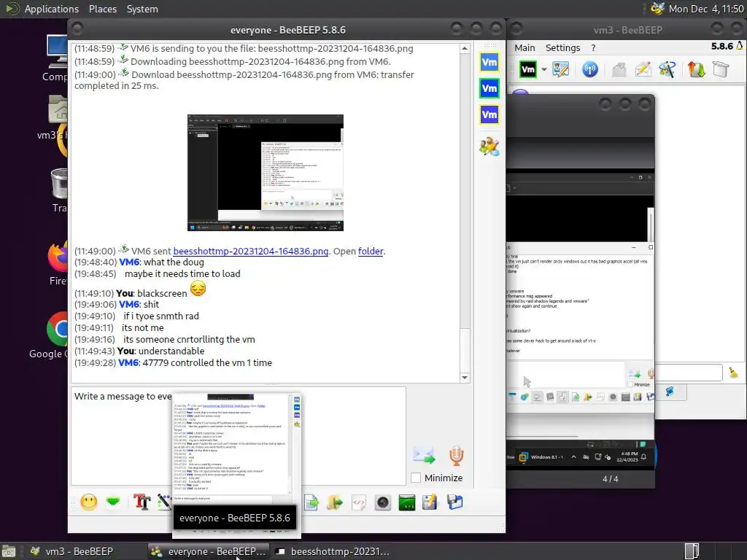Click the message 'You: understandable'
Screen dimensions: 747x560
(160, 351)
